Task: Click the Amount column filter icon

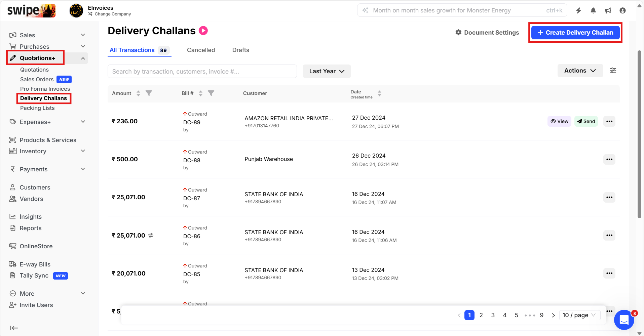Action: [149, 93]
